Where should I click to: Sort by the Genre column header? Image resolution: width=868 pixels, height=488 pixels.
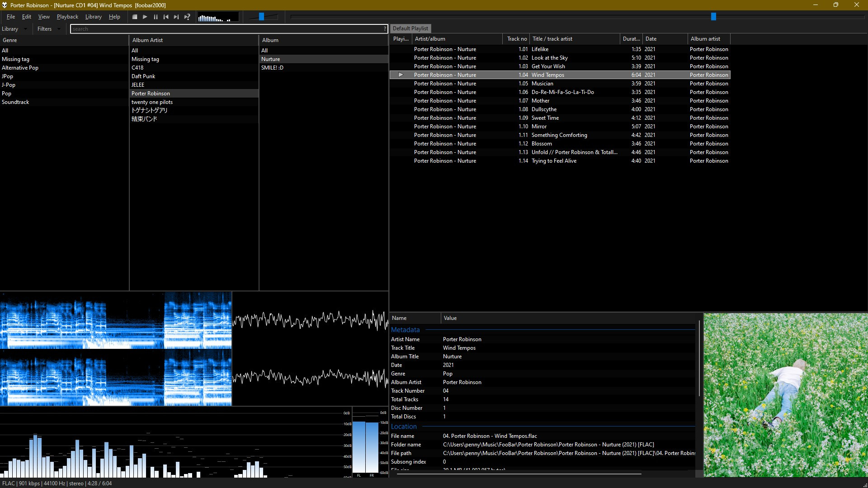(x=64, y=40)
